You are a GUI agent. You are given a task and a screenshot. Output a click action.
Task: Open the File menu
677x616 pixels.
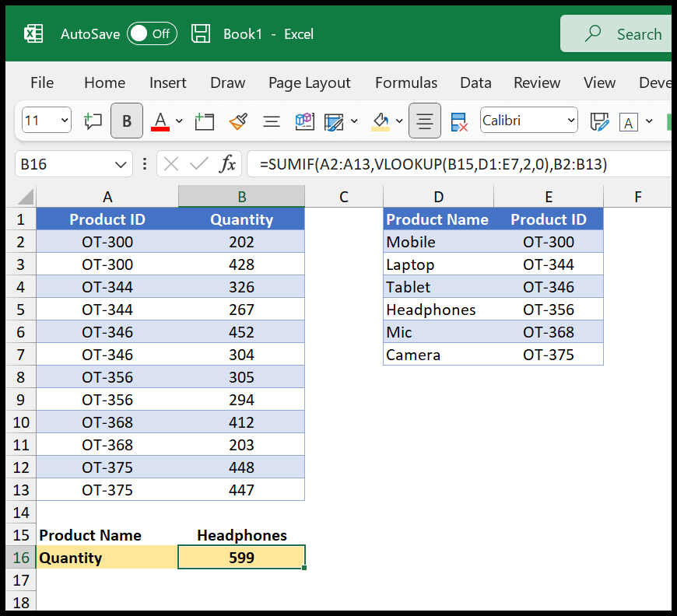[x=41, y=82]
